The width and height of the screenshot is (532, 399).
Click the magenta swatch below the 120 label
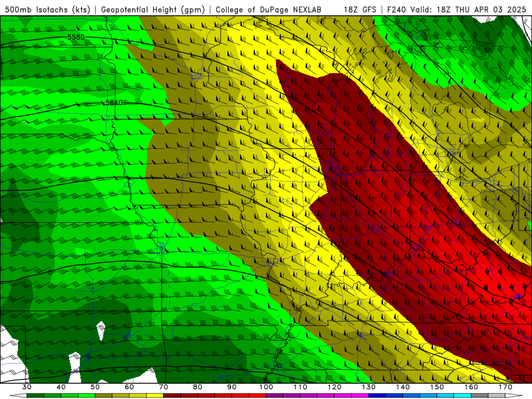(x=342, y=396)
